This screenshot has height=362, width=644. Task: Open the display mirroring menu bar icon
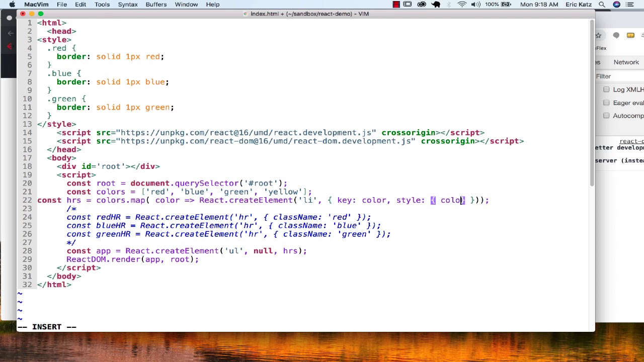[408, 5]
